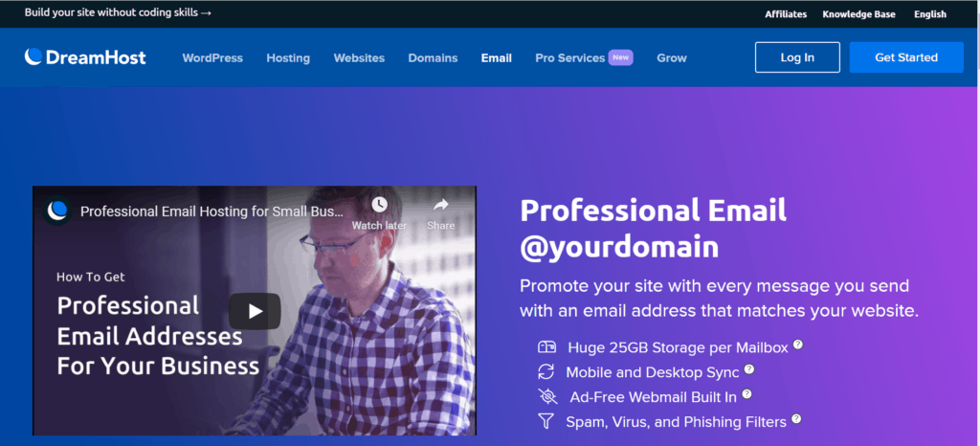Open the Hosting menu
The image size is (980, 446).
pyautogui.click(x=288, y=58)
